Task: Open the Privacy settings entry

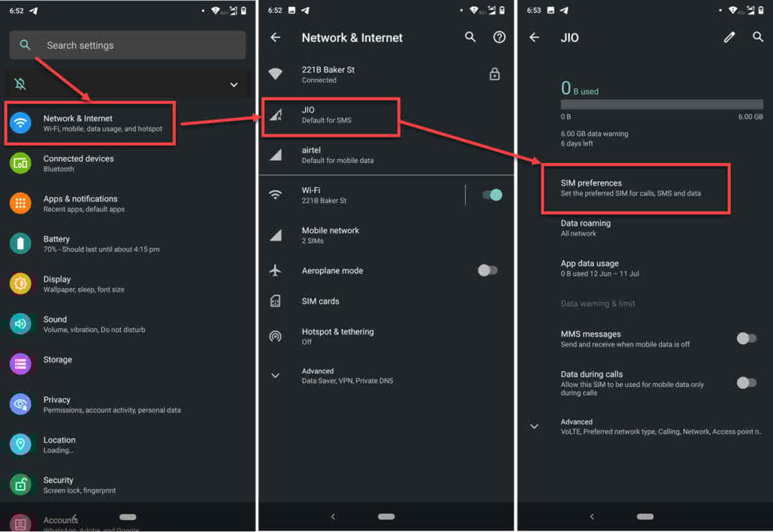Action: [x=128, y=404]
